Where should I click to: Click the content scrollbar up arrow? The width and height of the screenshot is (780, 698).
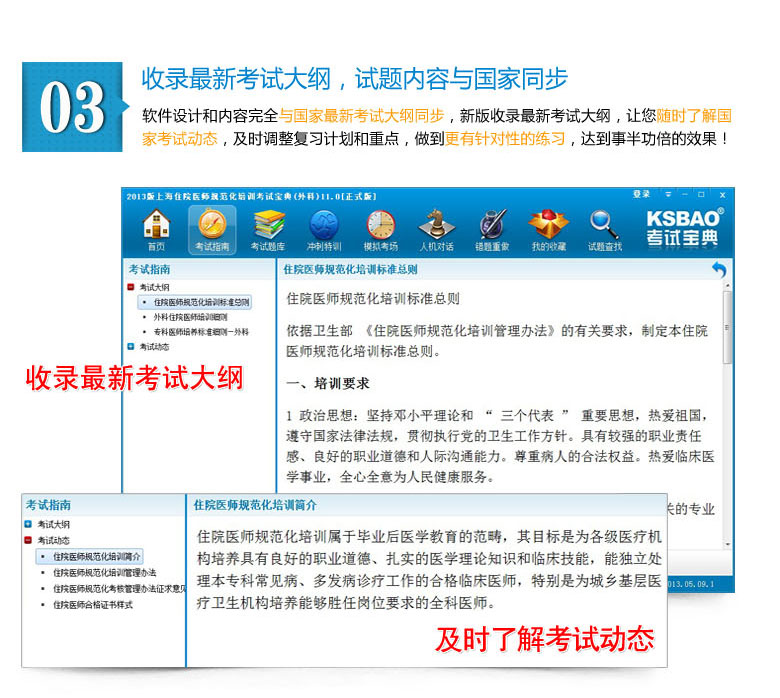tap(727, 286)
